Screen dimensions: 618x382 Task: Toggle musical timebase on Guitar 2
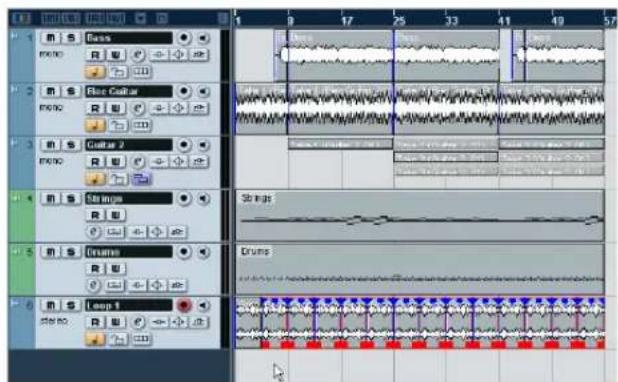pyautogui.click(x=95, y=179)
